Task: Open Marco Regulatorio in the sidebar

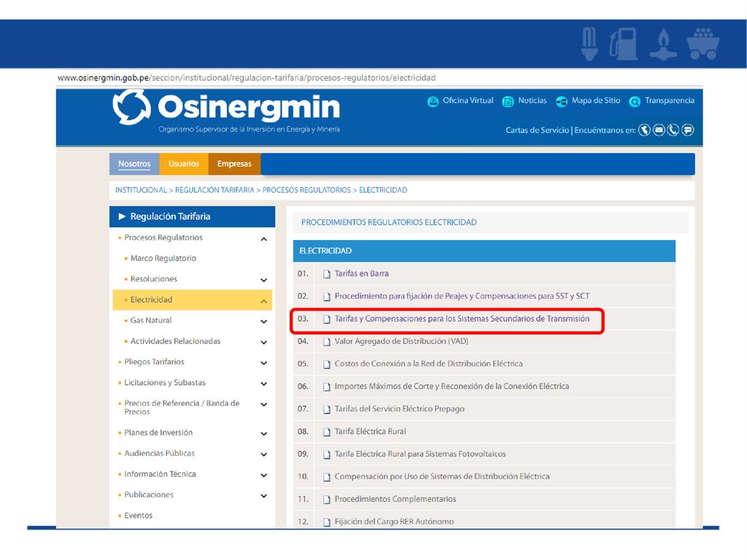Action: pyautogui.click(x=163, y=258)
